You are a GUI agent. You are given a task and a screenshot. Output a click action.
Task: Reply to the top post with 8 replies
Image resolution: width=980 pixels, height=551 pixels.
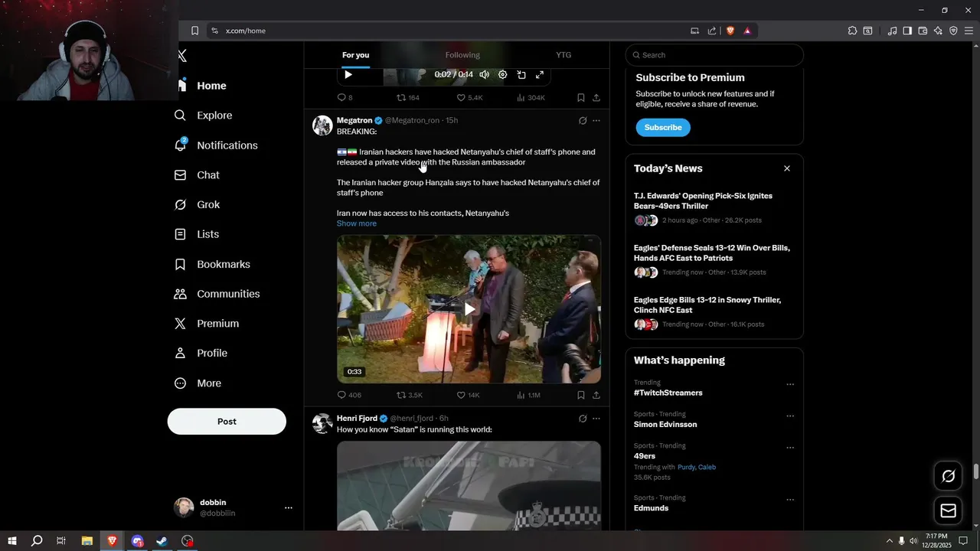click(345, 97)
